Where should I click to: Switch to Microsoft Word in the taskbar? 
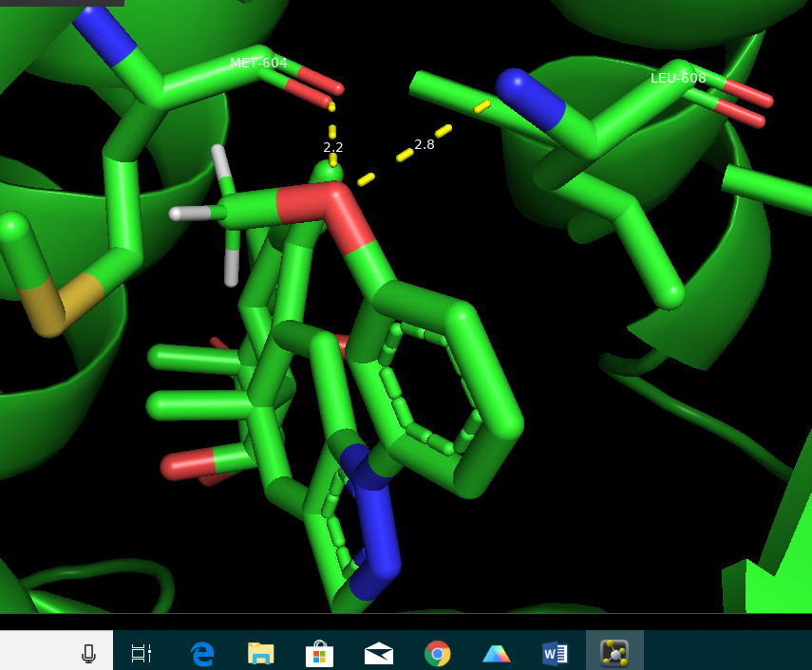(x=556, y=653)
